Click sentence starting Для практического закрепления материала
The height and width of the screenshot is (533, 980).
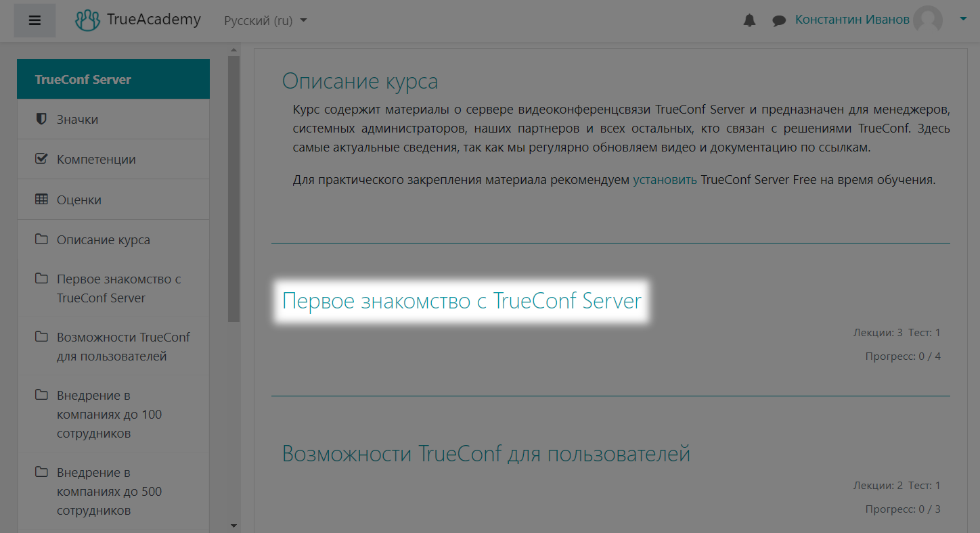615,180
